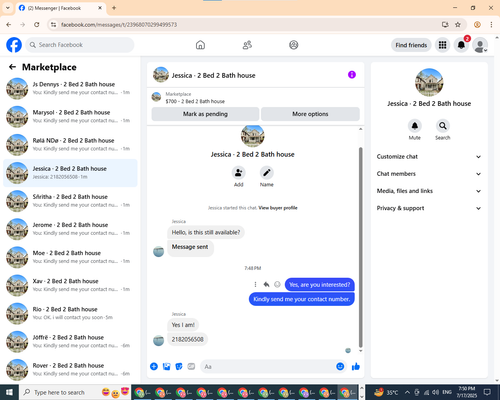Screen dimensions: 500x400
Task: Search in conversation magnifier icon
Action: click(443, 126)
